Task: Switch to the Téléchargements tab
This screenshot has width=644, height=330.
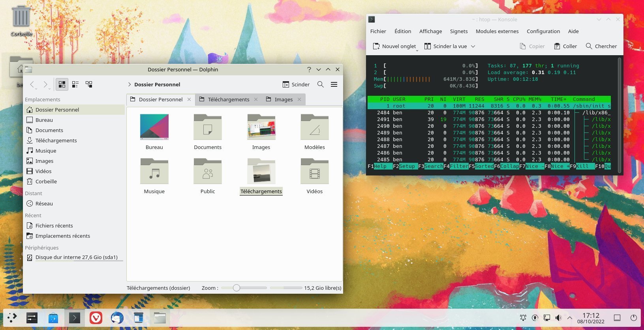Action: coord(228,99)
